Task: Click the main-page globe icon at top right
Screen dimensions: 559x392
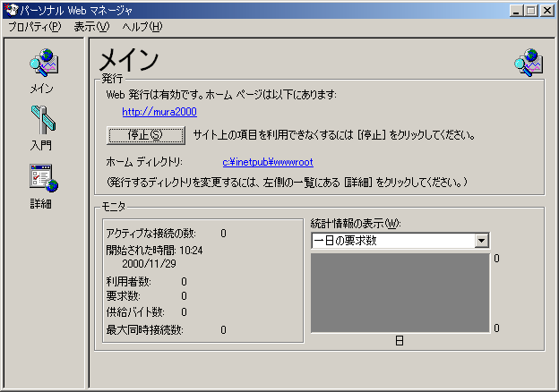Action: pyautogui.click(x=529, y=63)
